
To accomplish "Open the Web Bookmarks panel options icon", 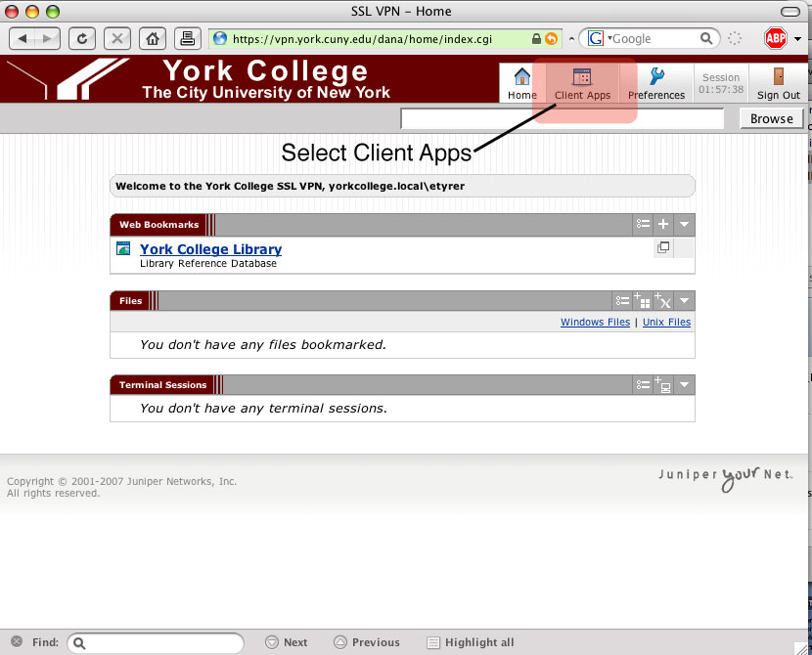I will tap(643, 224).
